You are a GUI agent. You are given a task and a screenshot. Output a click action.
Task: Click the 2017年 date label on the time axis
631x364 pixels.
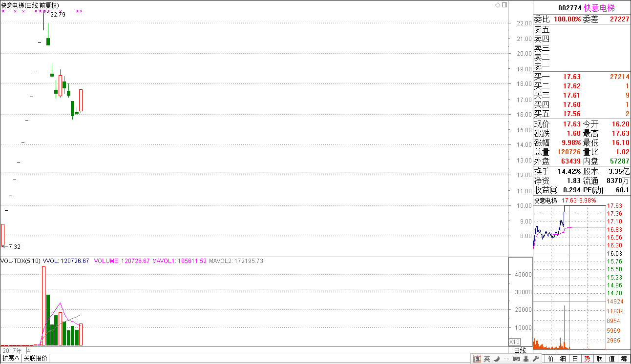pyautogui.click(x=12, y=351)
